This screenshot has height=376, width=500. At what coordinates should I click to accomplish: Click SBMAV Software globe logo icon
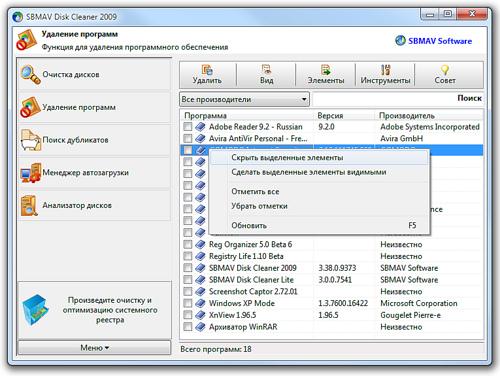[400, 40]
